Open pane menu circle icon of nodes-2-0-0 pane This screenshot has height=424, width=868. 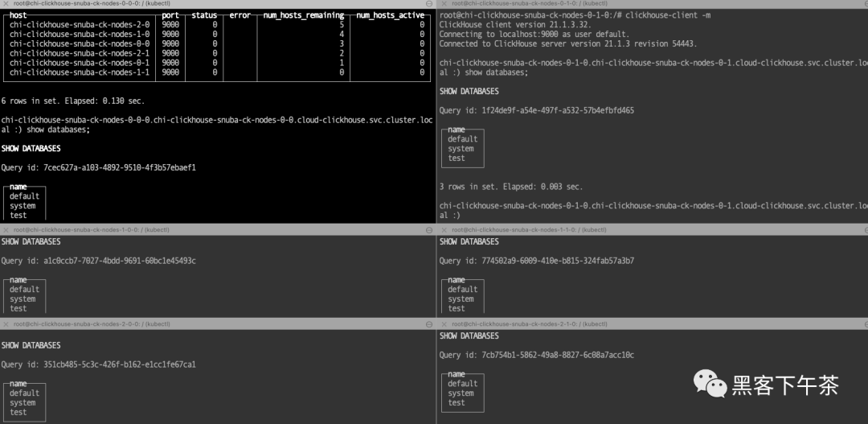point(429,323)
